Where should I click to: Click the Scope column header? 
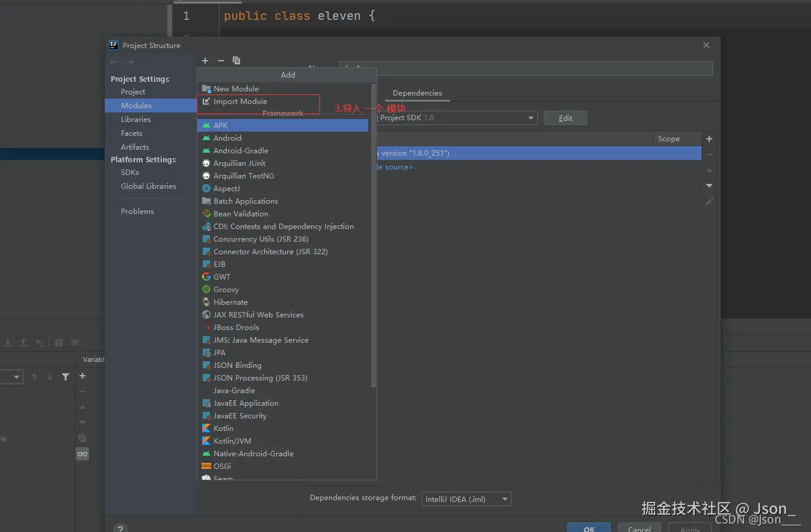click(677, 139)
